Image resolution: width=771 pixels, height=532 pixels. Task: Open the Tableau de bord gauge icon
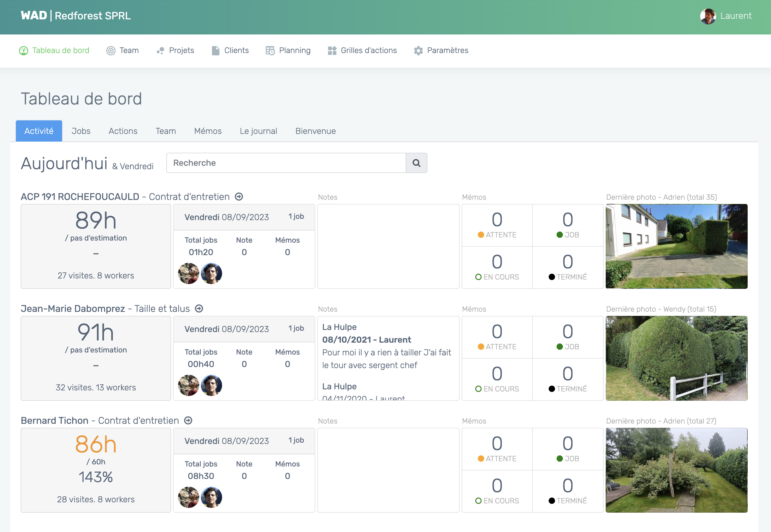pyautogui.click(x=23, y=50)
